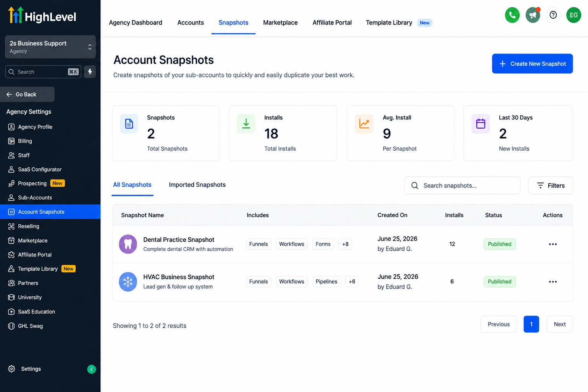Click the University sidebar icon
The width and height of the screenshot is (588, 392).
pyautogui.click(x=11, y=297)
